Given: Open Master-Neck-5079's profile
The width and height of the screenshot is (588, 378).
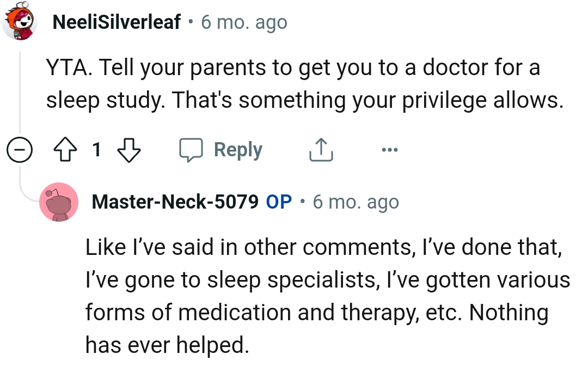Looking at the screenshot, I should [176, 202].
